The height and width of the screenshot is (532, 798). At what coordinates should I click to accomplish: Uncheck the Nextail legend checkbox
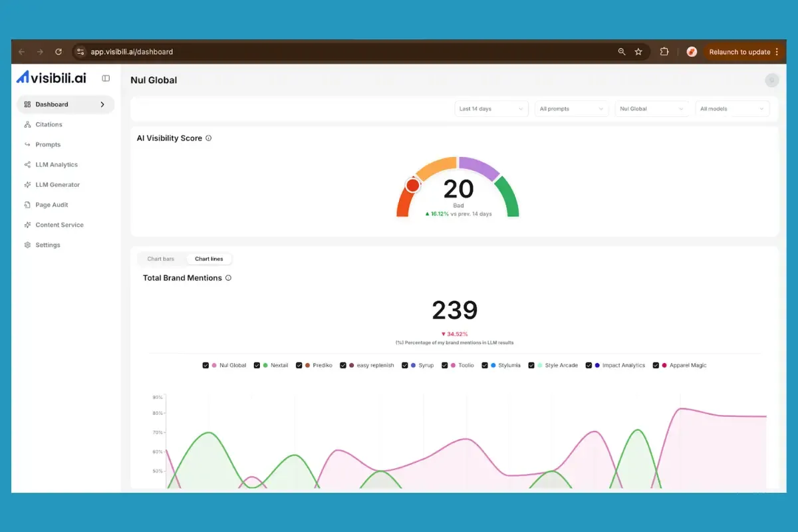(x=257, y=365)
